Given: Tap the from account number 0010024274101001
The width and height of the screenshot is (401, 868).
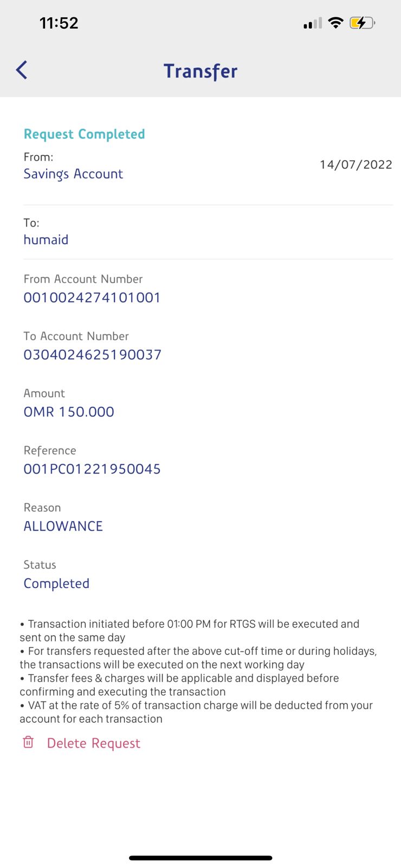Looking at the screenshot, I should pyautogui.click(x=92, y=298).
